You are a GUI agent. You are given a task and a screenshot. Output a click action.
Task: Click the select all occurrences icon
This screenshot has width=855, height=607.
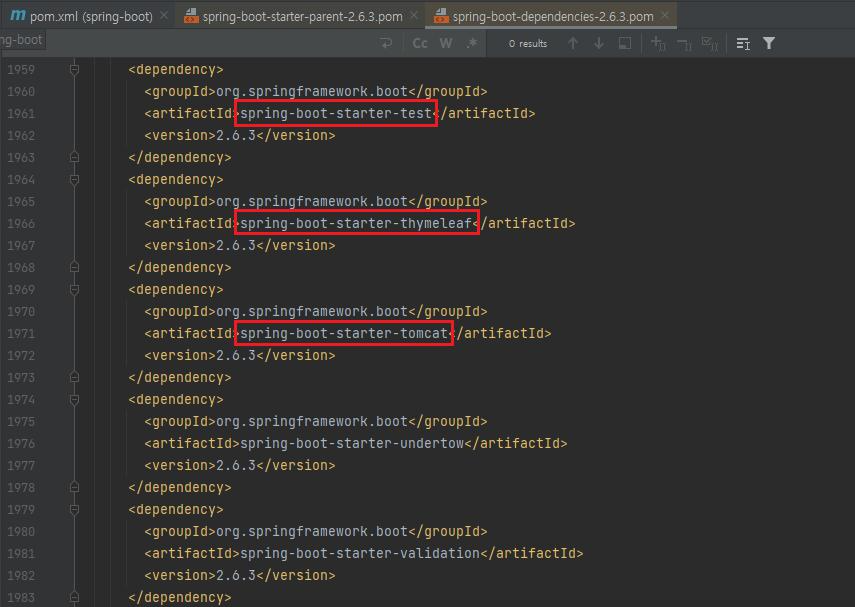pos(625,43)
